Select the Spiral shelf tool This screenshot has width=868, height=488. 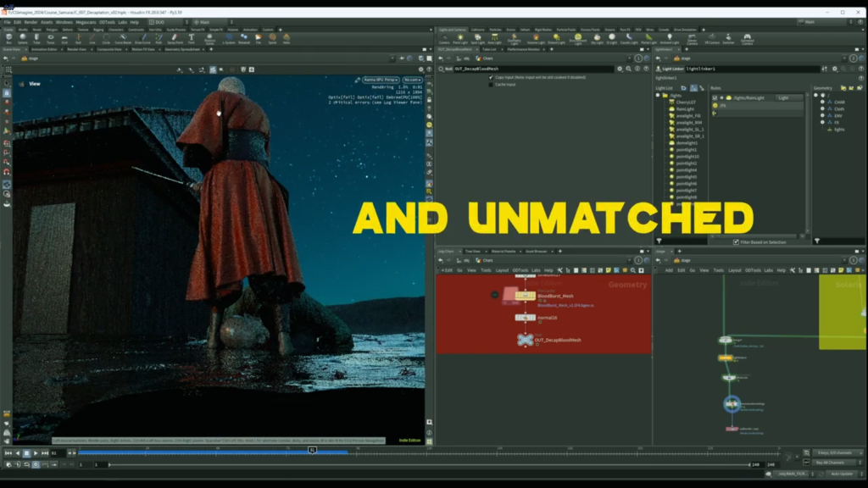(x=272, y=38)
